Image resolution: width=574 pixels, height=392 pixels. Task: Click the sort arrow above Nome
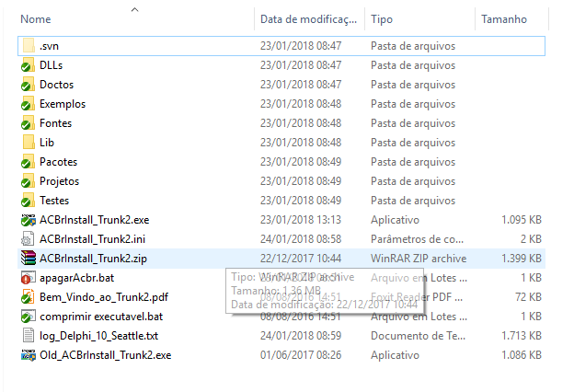coord(134,9)
